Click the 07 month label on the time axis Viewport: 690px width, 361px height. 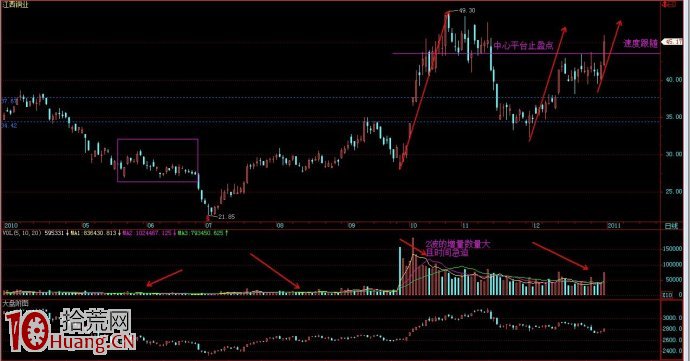point(208,225)
